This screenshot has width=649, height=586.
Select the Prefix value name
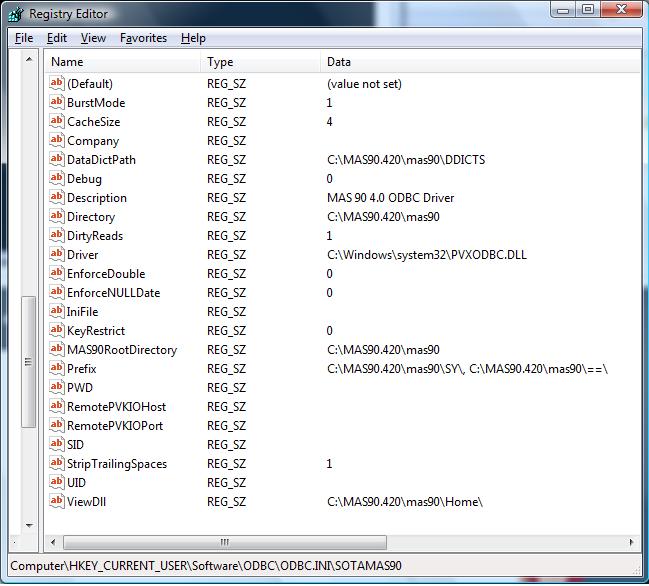click(x=82, y=369)
